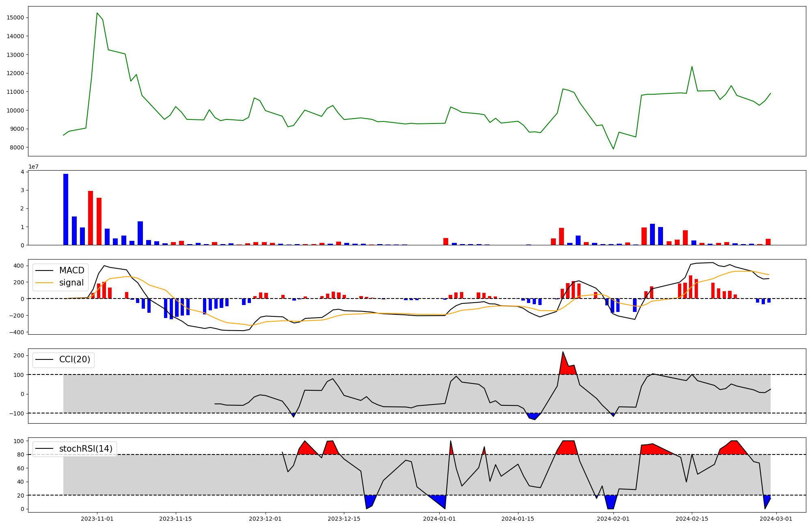The height and width of the screenshot is (528, 812).
Task: Click the tallest red volume bar
Action: (91, 218)
